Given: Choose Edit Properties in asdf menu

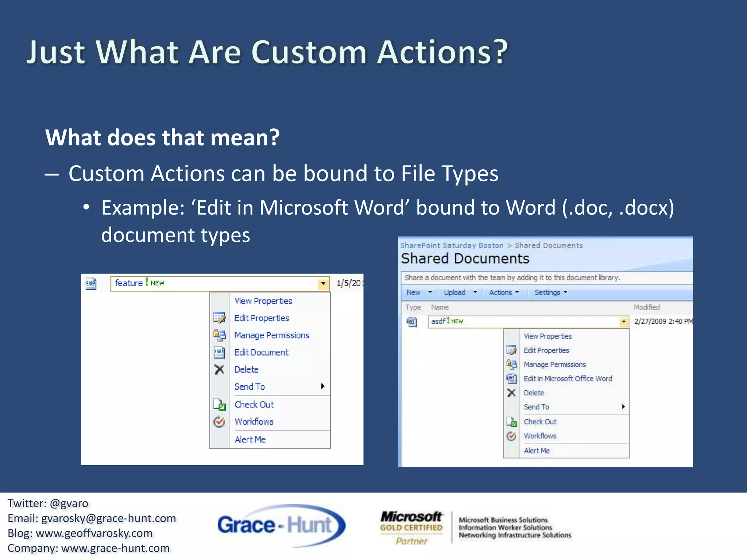Looking at the screenshot, I should (x=546, y=350).
